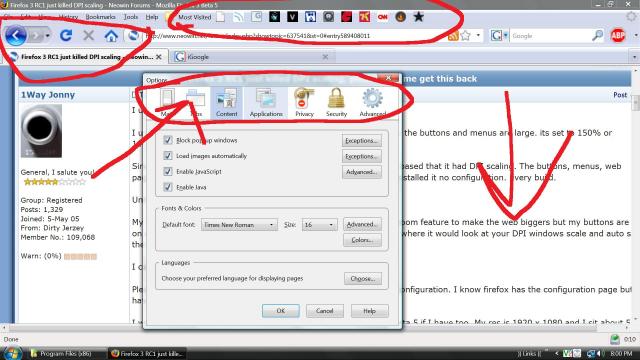Viewport: 640px width, 360px height.
Task: Go back with the blue Back arrow
Action: (16, 36)
